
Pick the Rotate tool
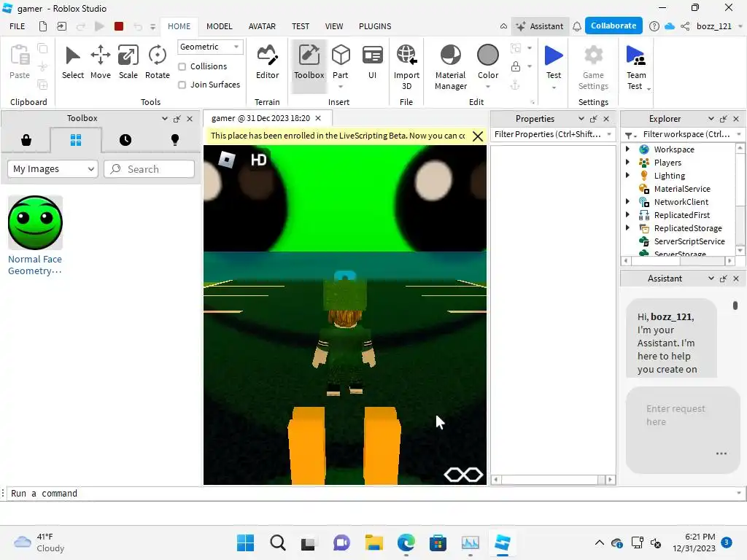click(158, 63)
